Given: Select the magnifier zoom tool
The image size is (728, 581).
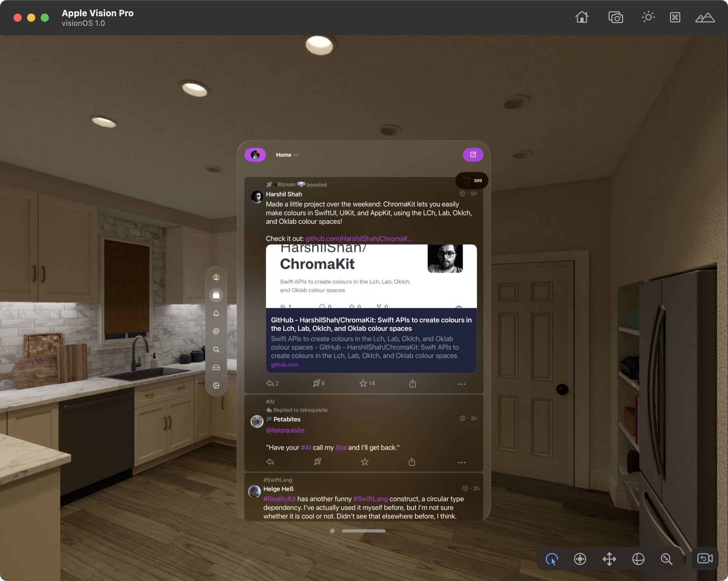Looking at the screenshot, I should pos(666,558).
